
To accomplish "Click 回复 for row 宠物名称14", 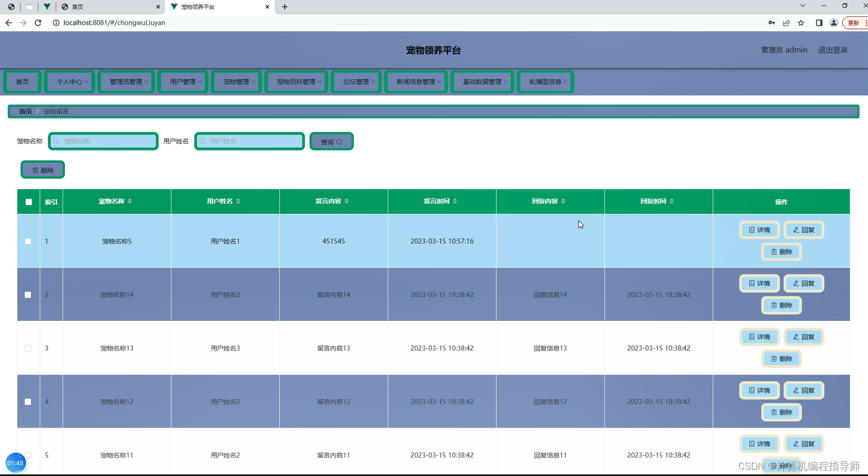I will coord(804,284).
